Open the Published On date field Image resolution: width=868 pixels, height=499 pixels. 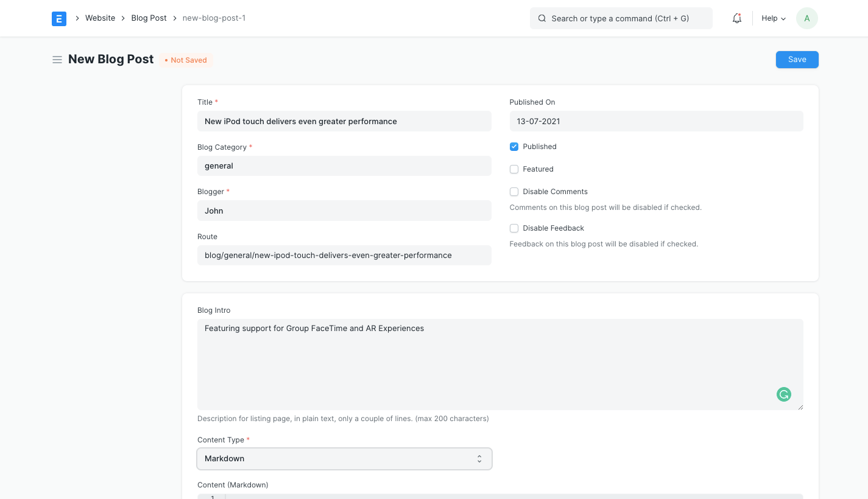point(656,121)
